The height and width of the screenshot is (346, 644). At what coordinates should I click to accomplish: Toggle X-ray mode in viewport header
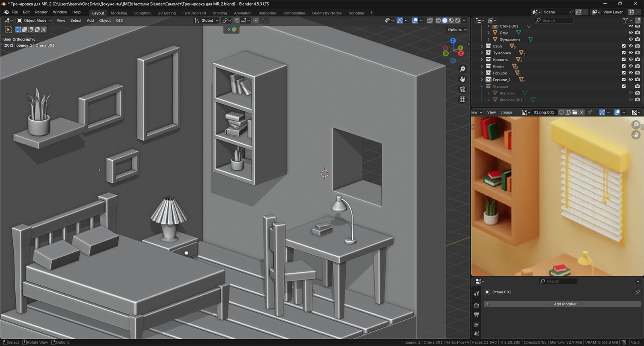coord(430,21)
